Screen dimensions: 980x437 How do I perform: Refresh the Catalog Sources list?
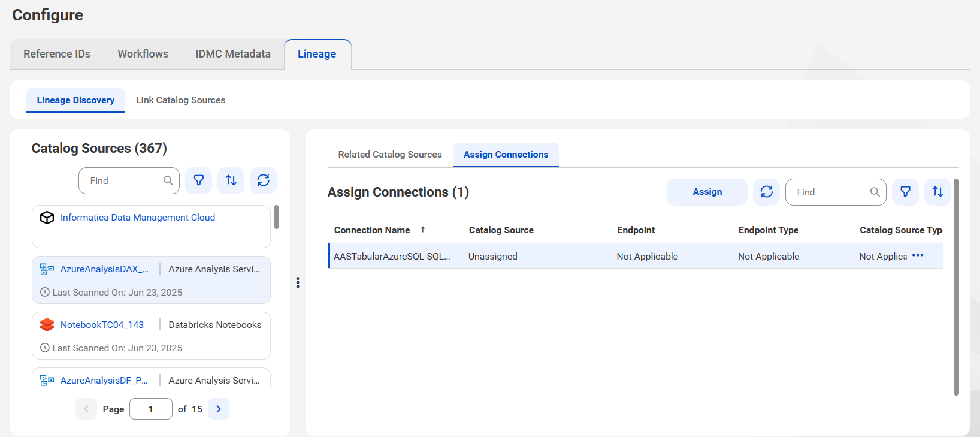coord(264,180)
